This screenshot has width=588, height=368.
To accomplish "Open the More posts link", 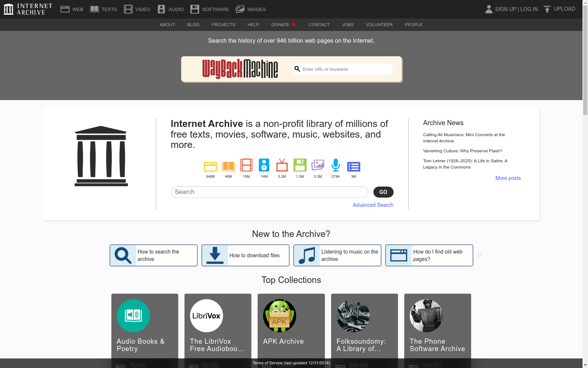I will click(x=508, y=178).
